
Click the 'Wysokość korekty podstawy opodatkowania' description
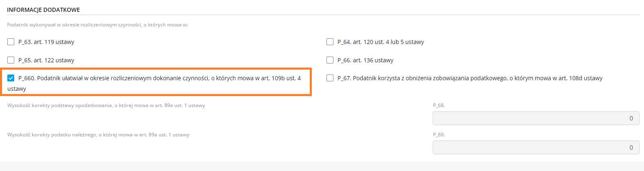coord(106,105)
